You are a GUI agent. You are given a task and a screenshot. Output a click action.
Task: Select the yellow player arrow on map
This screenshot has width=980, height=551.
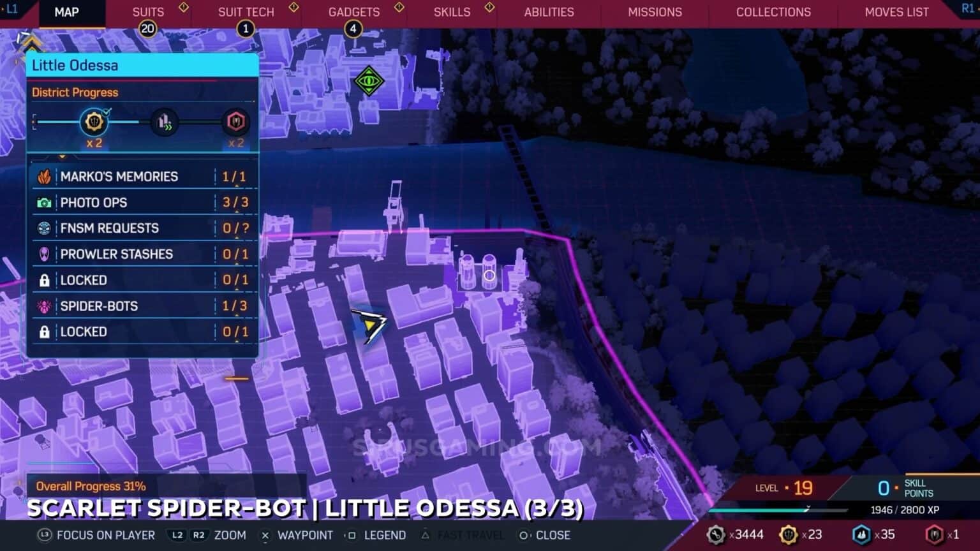coord(370,326)
